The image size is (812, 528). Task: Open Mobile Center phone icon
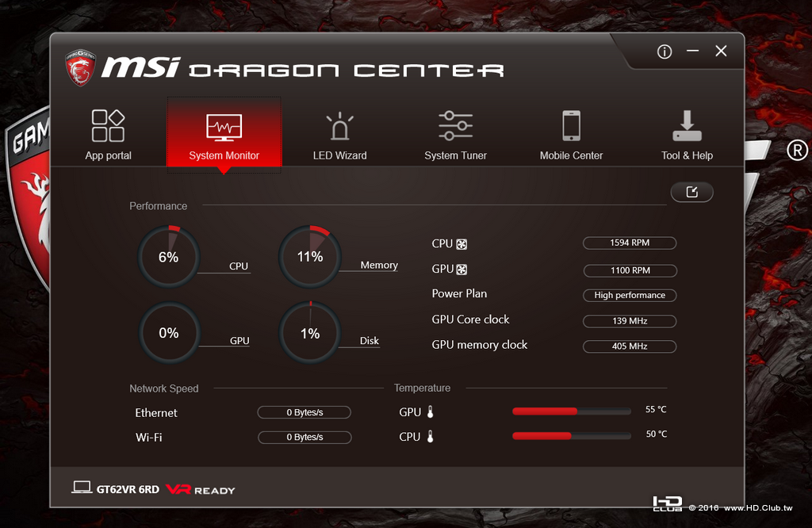coord(571,125)
